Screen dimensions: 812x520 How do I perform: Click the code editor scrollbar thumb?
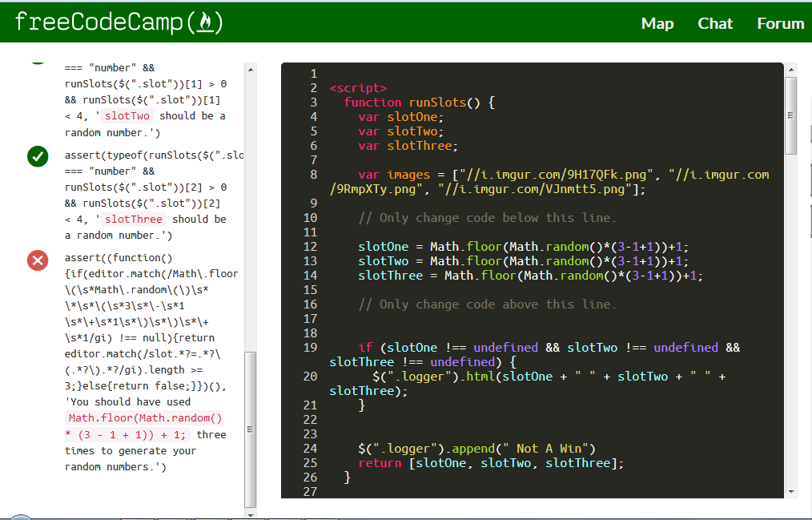(790, 115)
